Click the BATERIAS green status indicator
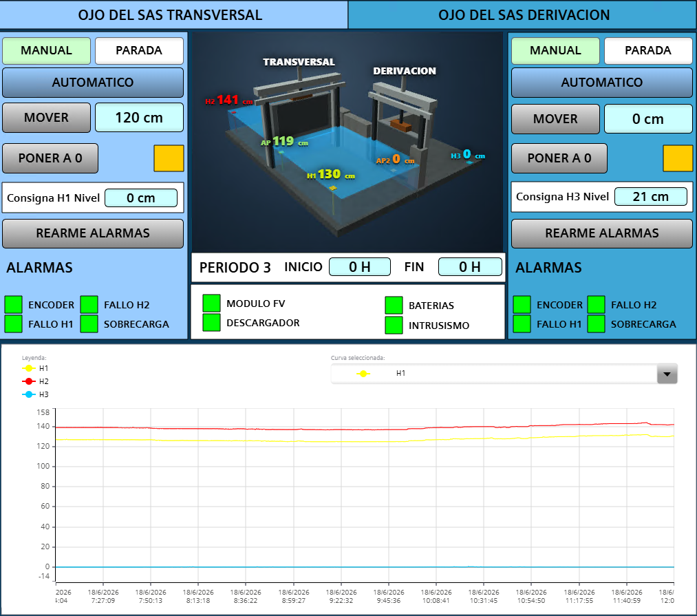The width and height of the screenshot is (697, 616). coord(394,306)
